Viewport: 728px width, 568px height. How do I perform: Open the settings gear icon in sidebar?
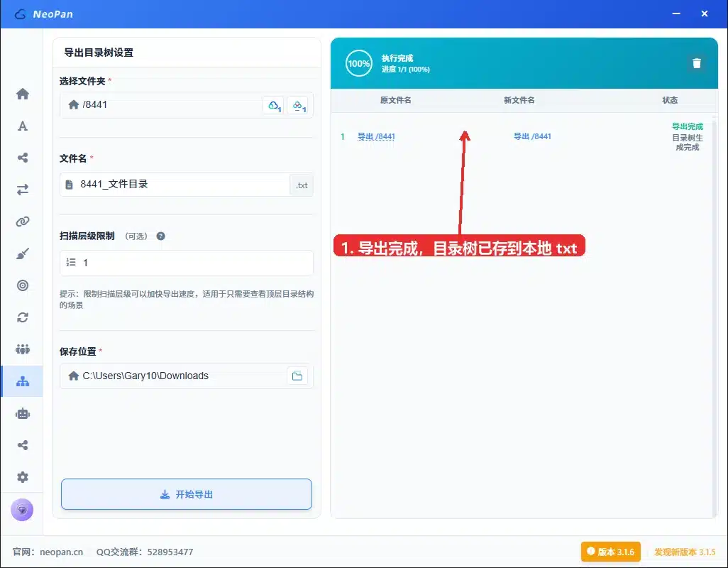click(22, 477)
